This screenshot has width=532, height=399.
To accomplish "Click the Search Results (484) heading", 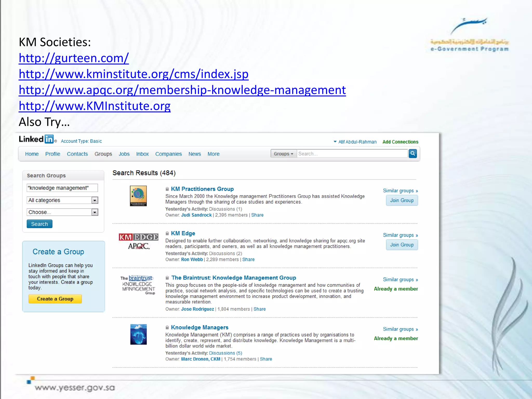I will 144,173.
